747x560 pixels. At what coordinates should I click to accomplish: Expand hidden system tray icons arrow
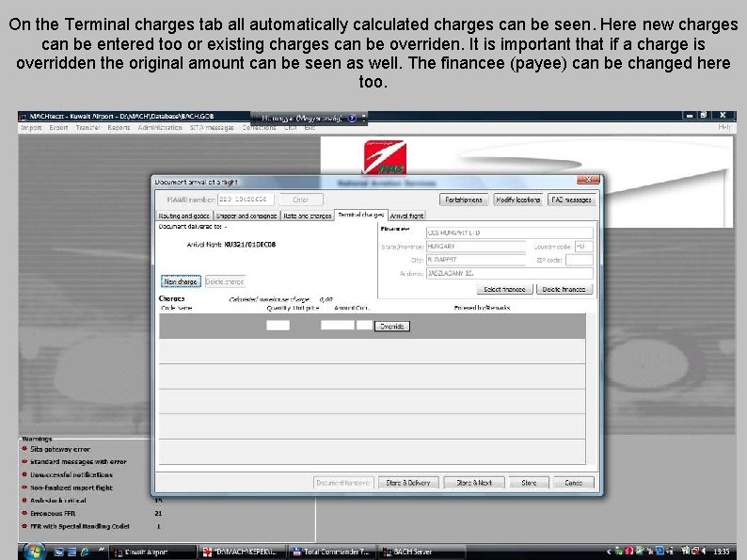click(609, 552)
